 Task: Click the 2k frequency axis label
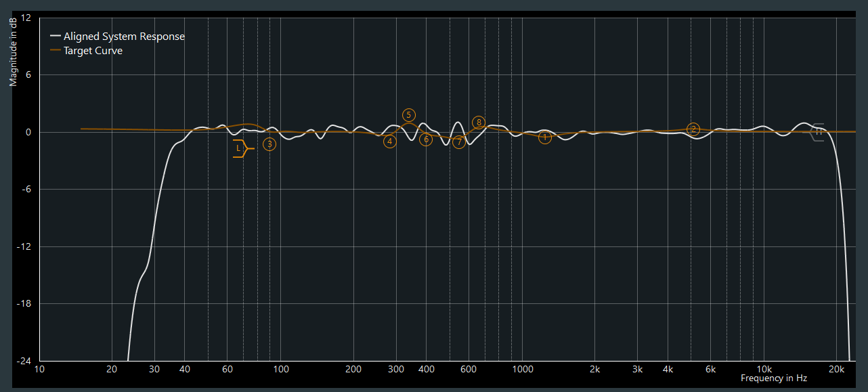tap(594, 369)
